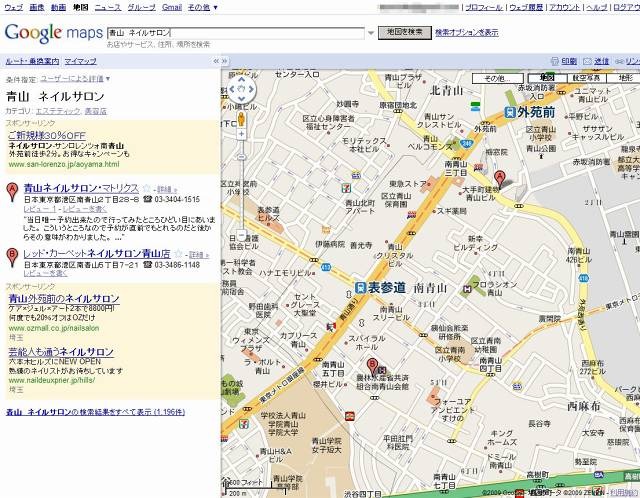Open the その他... map layers button
This screenshot has height=498, width=640.
point(498,78)
